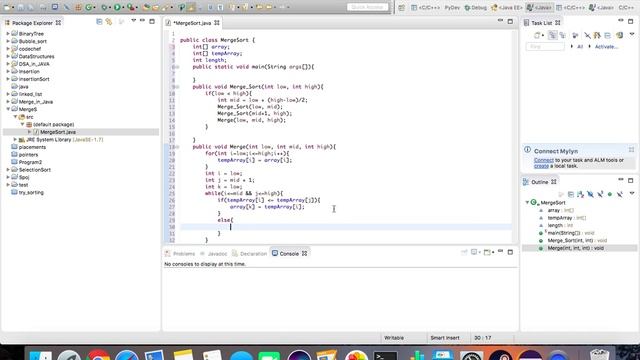640x360 pixels.
Task: Expand the DataStructures project
Action: [x=8, y=56]
